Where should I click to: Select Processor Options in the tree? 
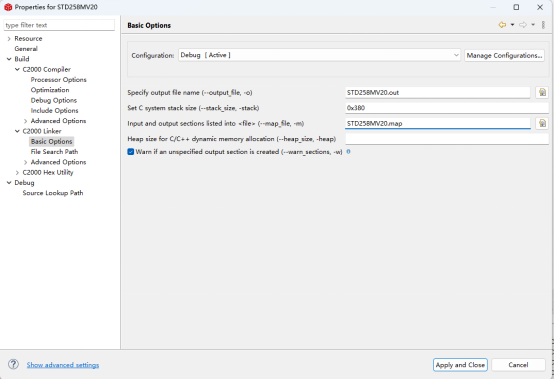click(x=59, y=80)
